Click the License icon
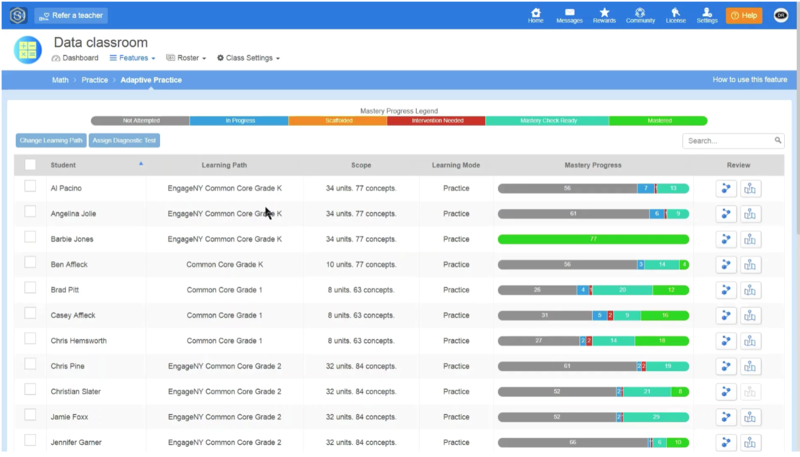Image resolution: width=800 pixels, height=457 pixels. tap(676, 15)
